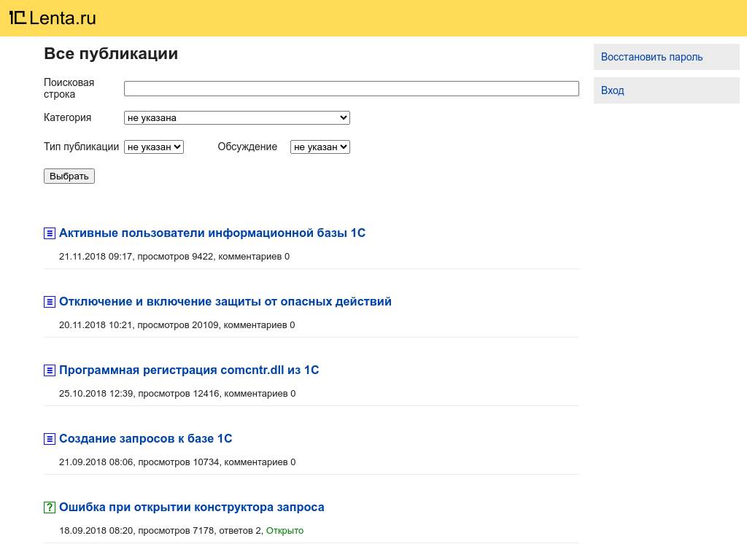Open the Восстановить пароль page
Viewport: 747px width, 560px height.
tap(651, 57)
